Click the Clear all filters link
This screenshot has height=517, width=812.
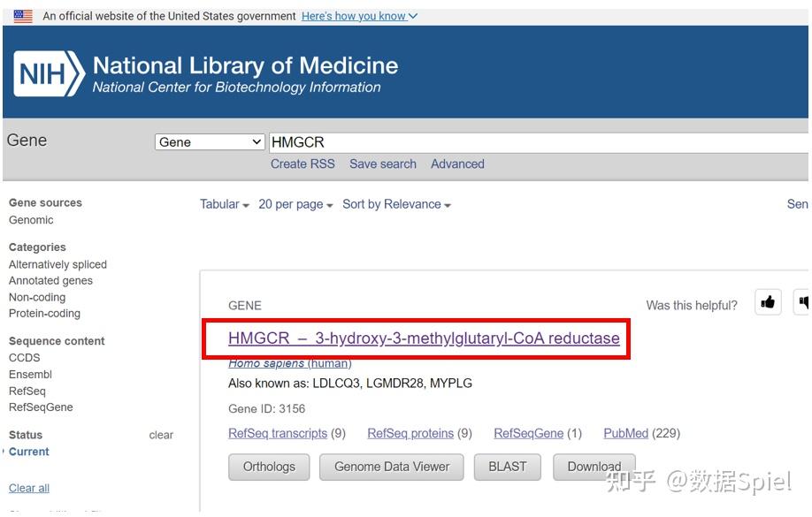[x=29, y=488]
